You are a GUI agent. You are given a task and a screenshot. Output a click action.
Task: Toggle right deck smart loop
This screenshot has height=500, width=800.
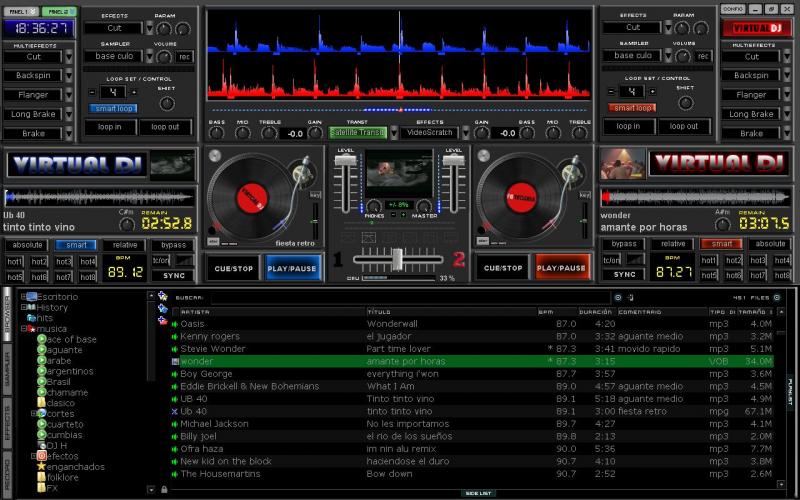click(x=632, y=108)
